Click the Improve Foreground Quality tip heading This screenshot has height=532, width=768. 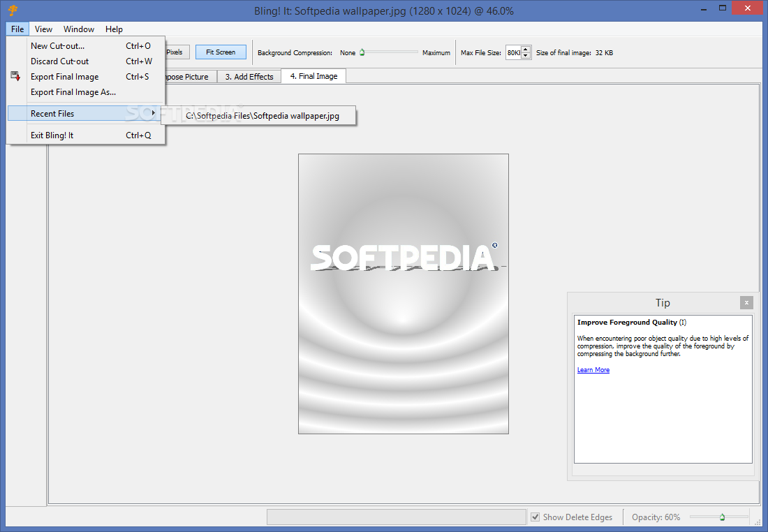click(632, 322)
